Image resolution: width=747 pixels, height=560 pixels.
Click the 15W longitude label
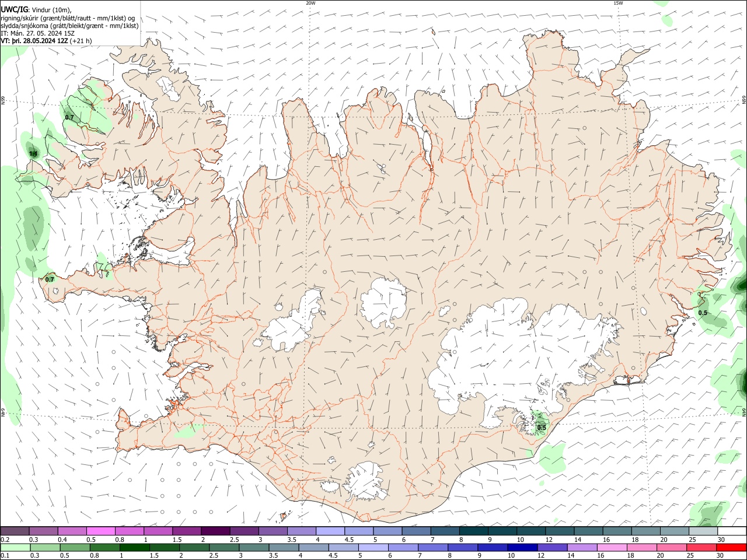[x=618, y=3]
